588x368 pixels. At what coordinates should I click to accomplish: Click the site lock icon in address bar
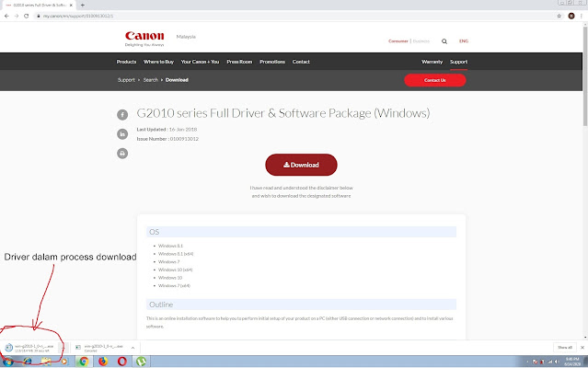point(39,16)
